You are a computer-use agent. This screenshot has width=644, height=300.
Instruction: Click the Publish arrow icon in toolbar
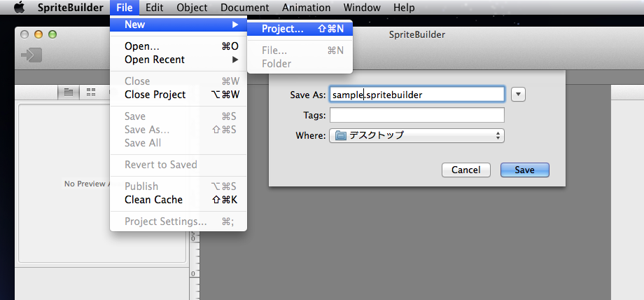pyautogui.click(x=31, y=55)
